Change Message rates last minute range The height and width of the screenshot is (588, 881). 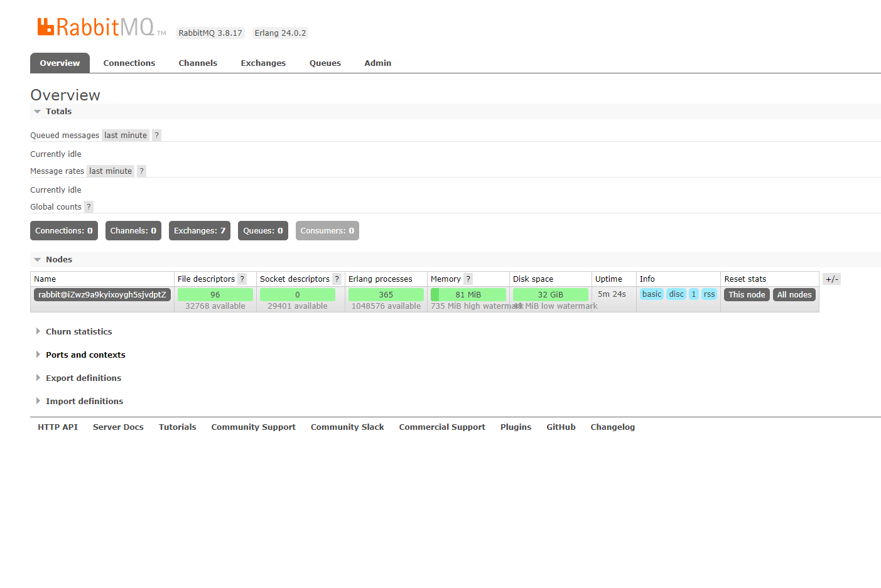point(111,171)
